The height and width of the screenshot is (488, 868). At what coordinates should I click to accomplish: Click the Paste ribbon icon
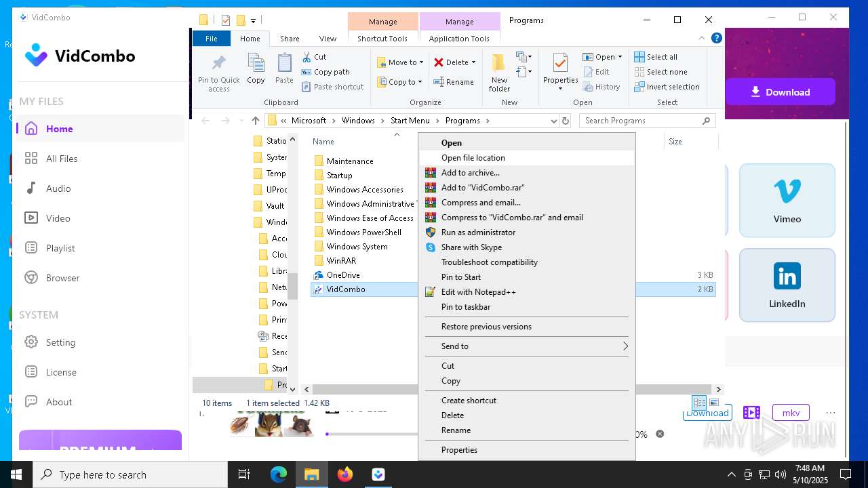[x=284, y=68]
